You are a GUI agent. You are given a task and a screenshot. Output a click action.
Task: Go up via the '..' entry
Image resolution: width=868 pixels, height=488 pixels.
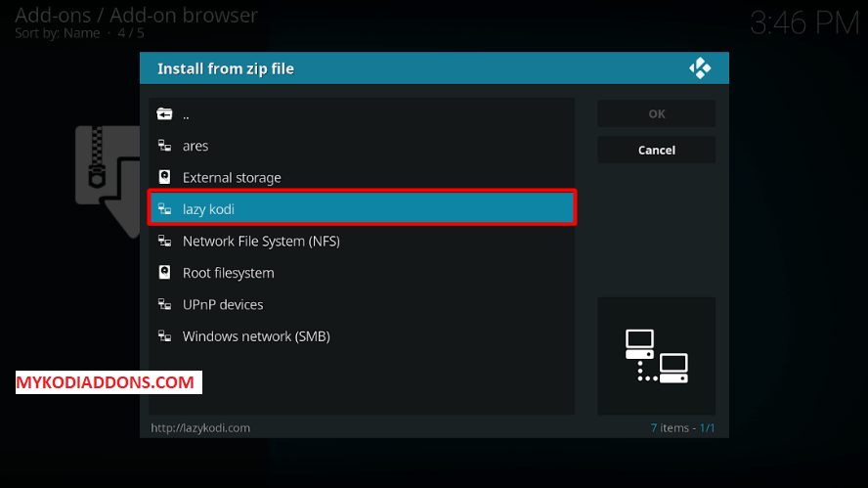[362, 114]
